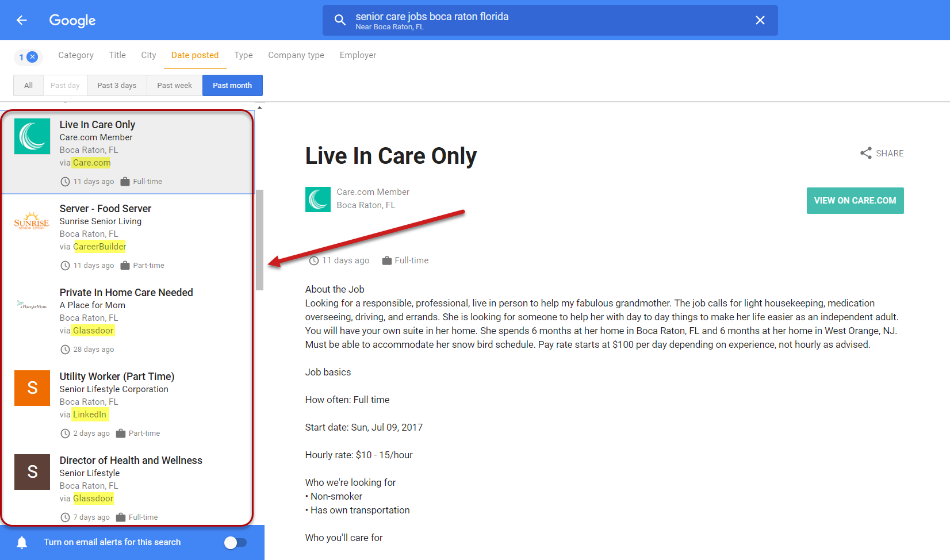Click the email alerts bell icon
The image size is (950, 560).
point(22,542)
